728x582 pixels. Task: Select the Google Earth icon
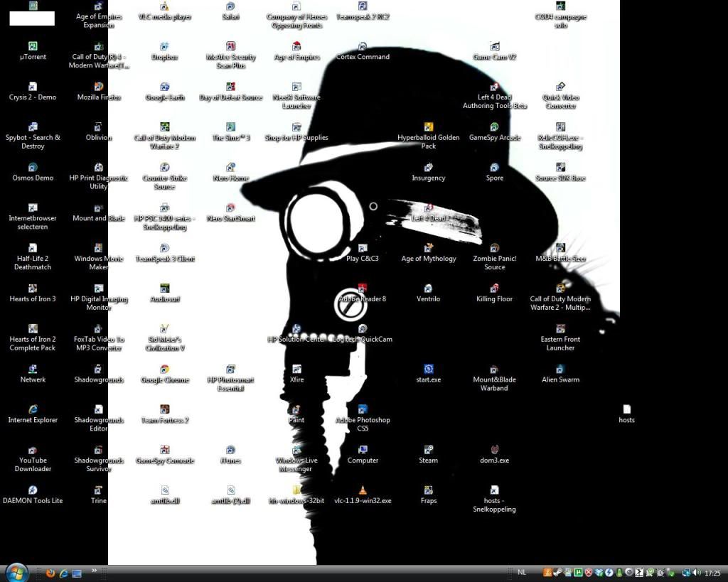164,92
